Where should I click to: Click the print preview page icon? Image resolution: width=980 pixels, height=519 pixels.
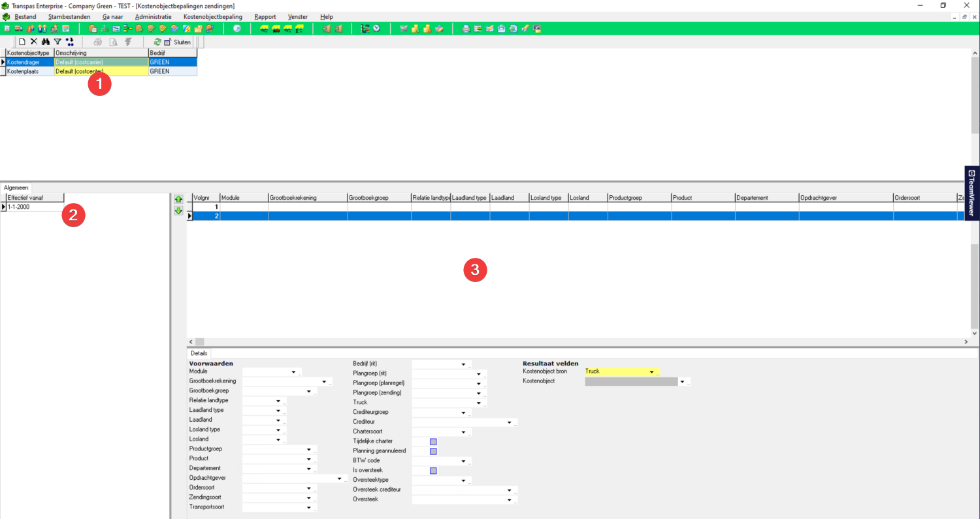[x=113, y=42]
